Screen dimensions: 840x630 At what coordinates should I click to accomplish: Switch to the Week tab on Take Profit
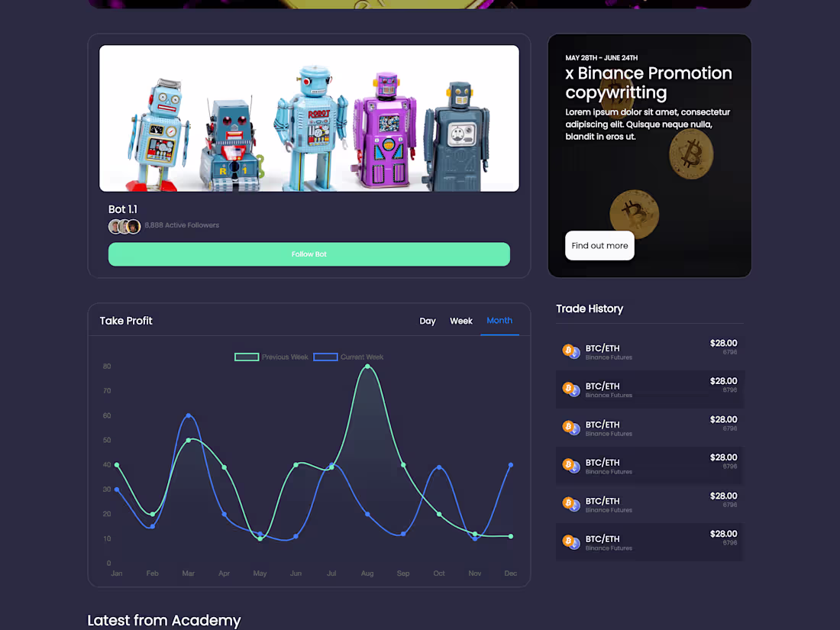tap(460, 321)
